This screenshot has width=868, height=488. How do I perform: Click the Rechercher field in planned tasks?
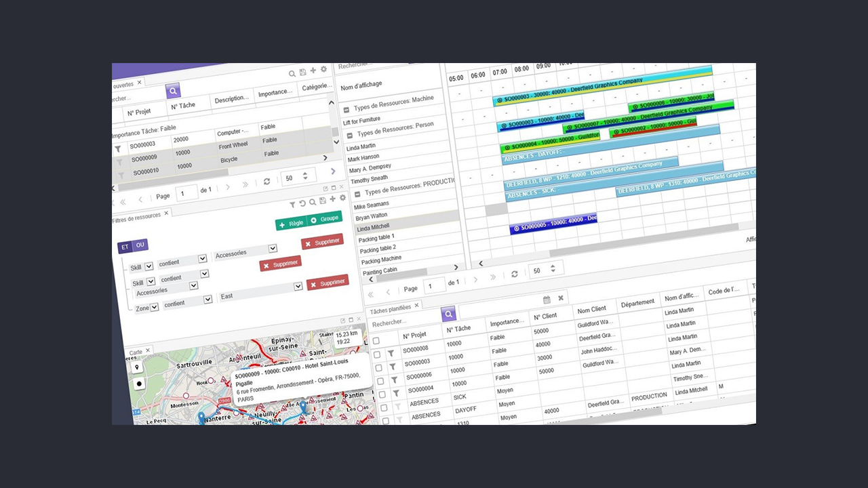tap(404, 321)
